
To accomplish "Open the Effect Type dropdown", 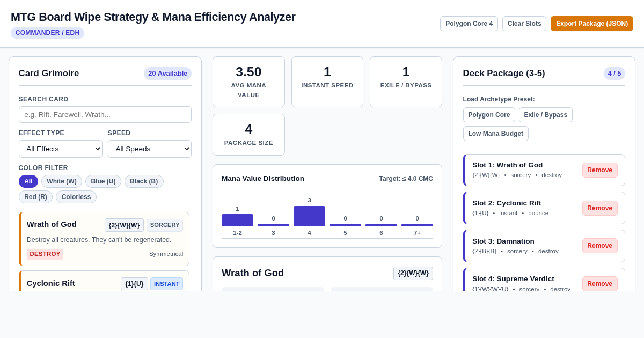I will 61,149.
